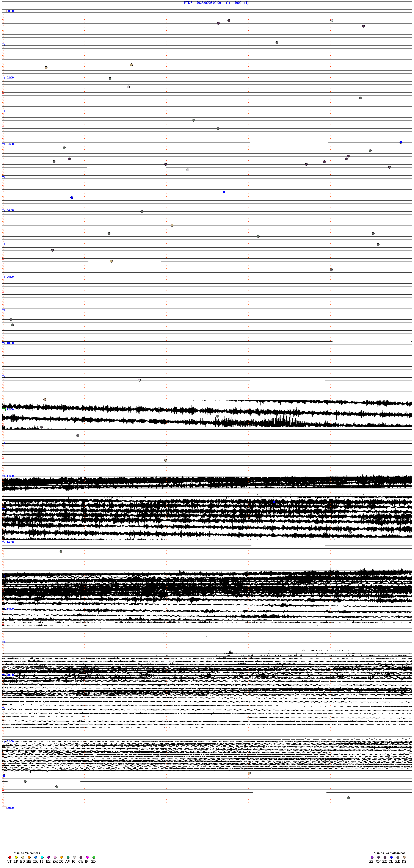The image size is (414, 868).
Task: Click the DS legend label text
Action: click(404, 861)
